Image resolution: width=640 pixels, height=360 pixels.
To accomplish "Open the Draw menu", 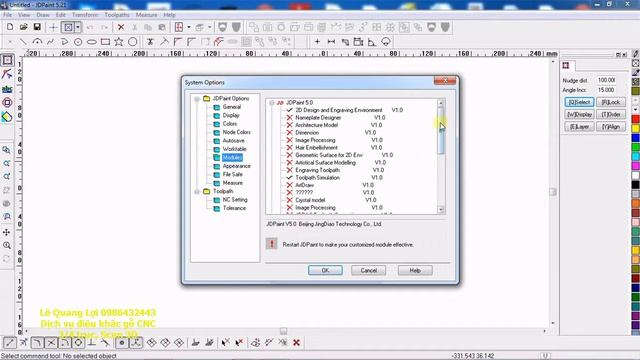I will point(43,15).
